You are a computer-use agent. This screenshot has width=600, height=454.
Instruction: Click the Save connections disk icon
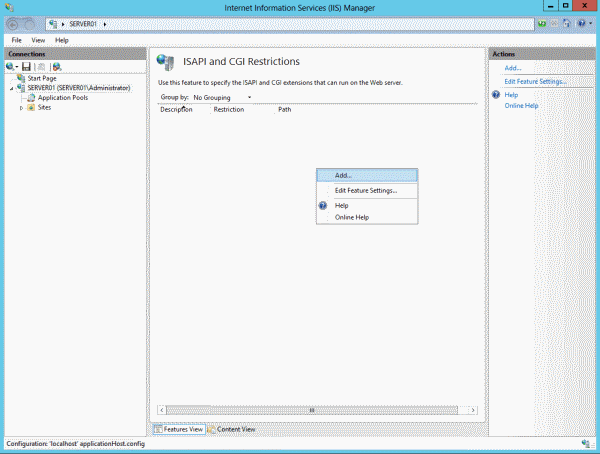click(x=26, y=67)
